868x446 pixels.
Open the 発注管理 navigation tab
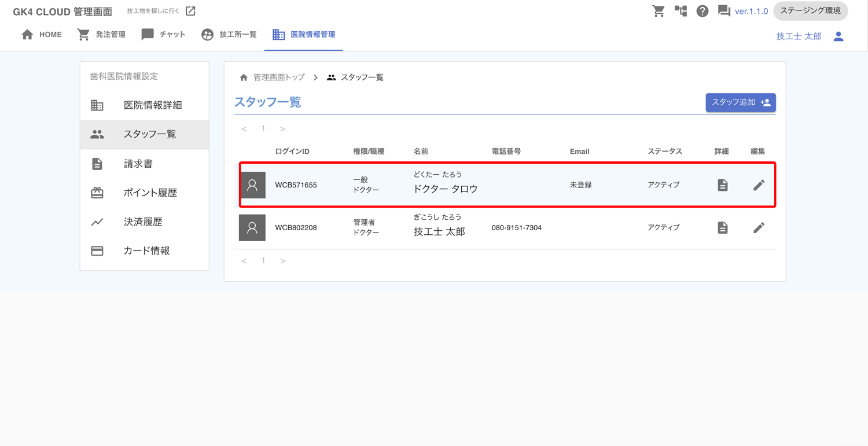[x=102, y=35]
